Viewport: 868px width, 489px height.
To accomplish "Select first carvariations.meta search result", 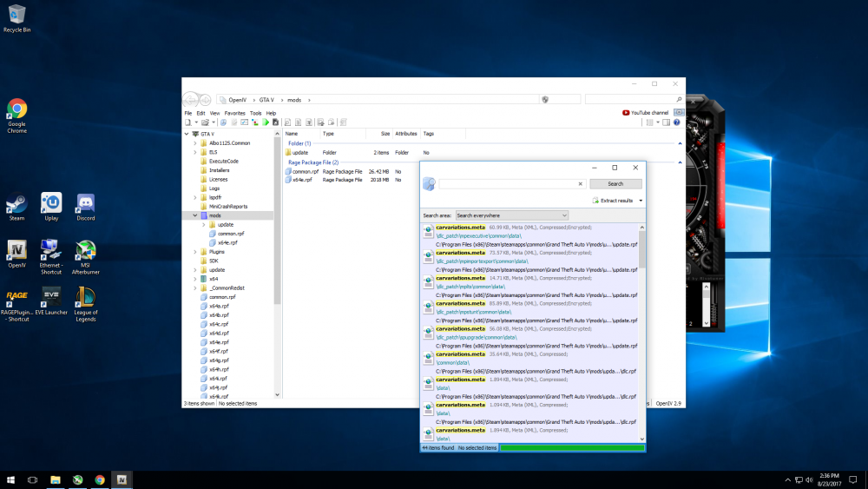I will point(460,228).
